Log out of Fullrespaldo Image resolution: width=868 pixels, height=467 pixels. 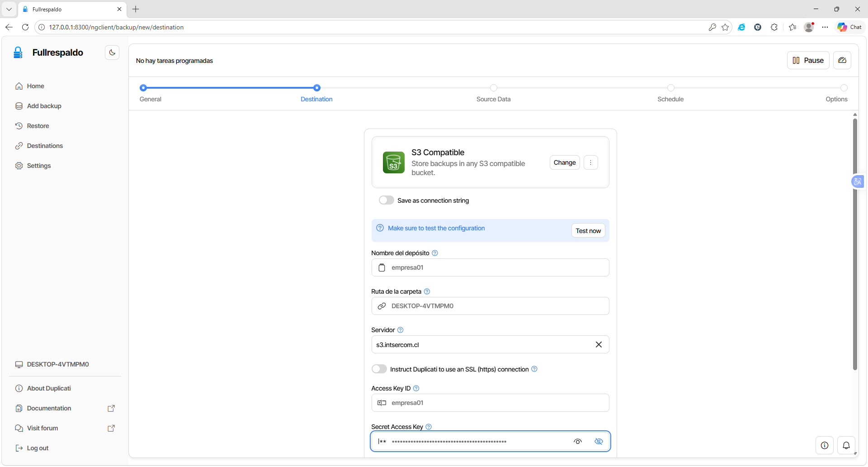38,448
